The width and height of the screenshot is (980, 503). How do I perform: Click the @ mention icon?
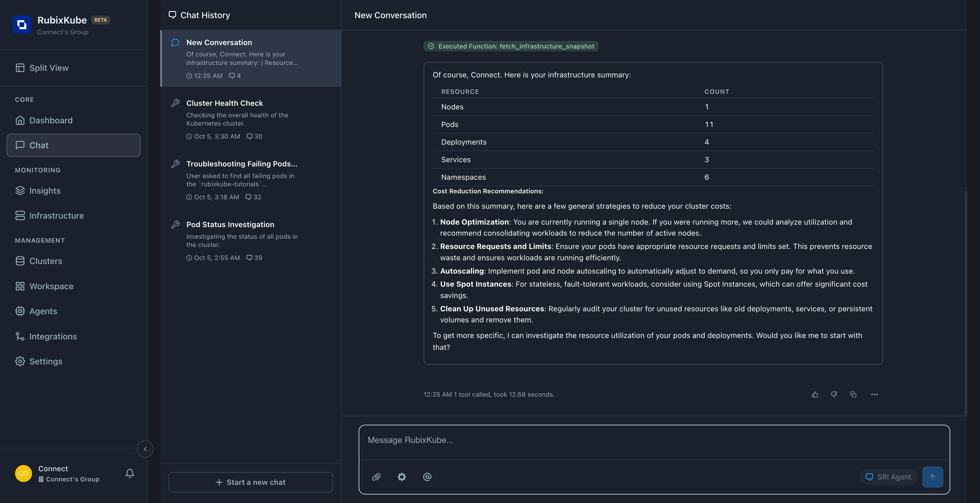[x=427, y=477]
